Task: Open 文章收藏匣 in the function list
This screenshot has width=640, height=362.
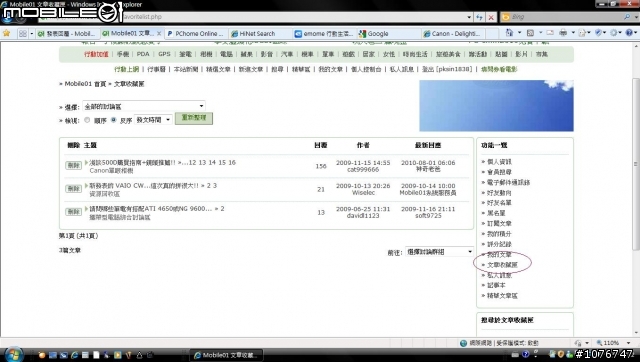Action: tap(502, 265)
